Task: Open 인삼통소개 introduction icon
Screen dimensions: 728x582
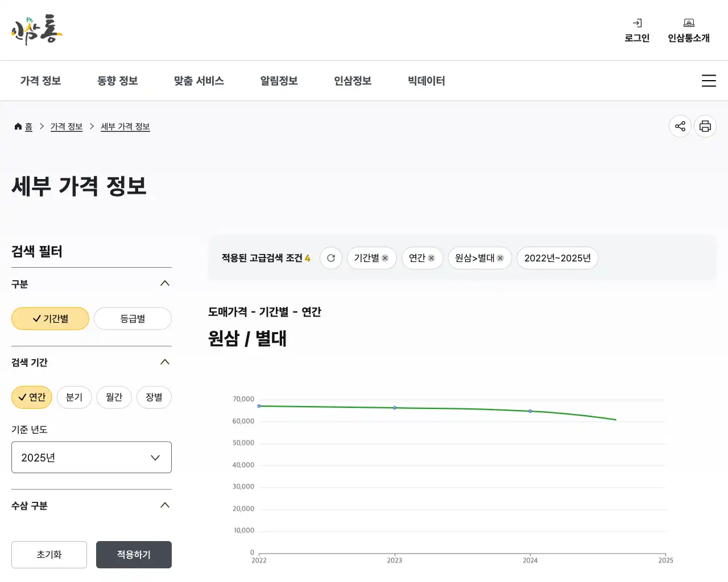Action: (x=688, y=23)
